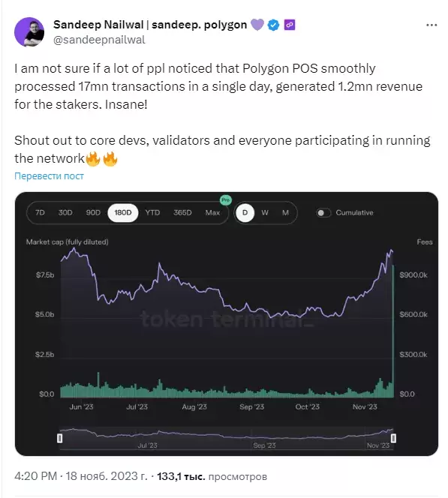This screenshot has width=448, height=498.
Task: Toggle the Cumulative switch
Action: (x=323, y=213)
